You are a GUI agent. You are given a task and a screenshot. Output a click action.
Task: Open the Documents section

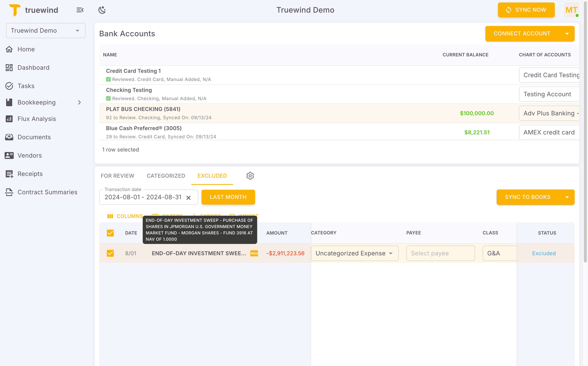click(x=34, y=137)
